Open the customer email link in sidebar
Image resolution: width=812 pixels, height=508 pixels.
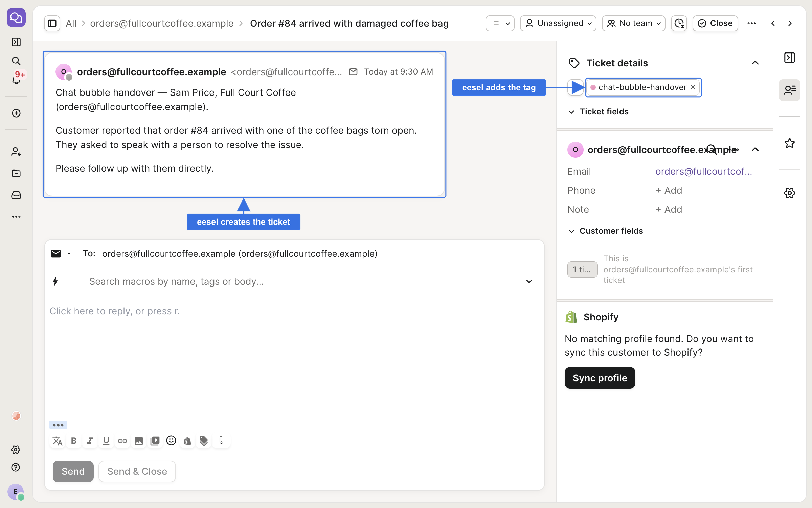pos(704,171)
